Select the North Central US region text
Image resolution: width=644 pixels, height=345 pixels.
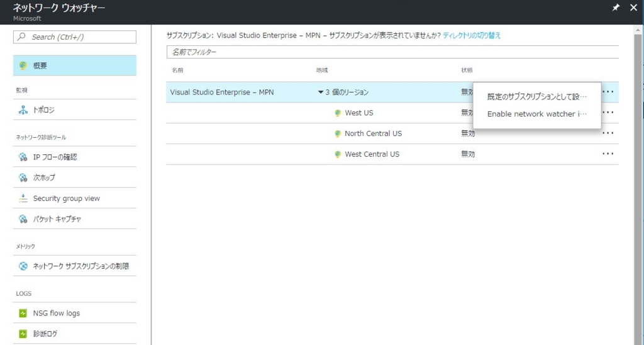374,133
